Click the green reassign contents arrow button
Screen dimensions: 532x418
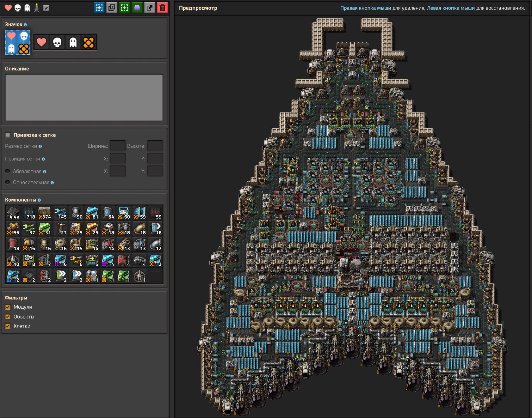click(125, 8)
